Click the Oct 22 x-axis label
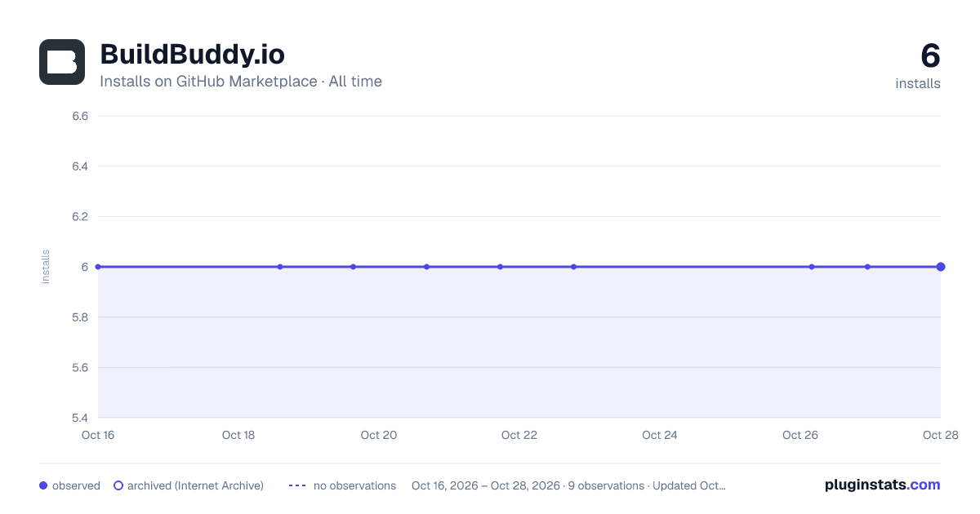 click(519, 435)
